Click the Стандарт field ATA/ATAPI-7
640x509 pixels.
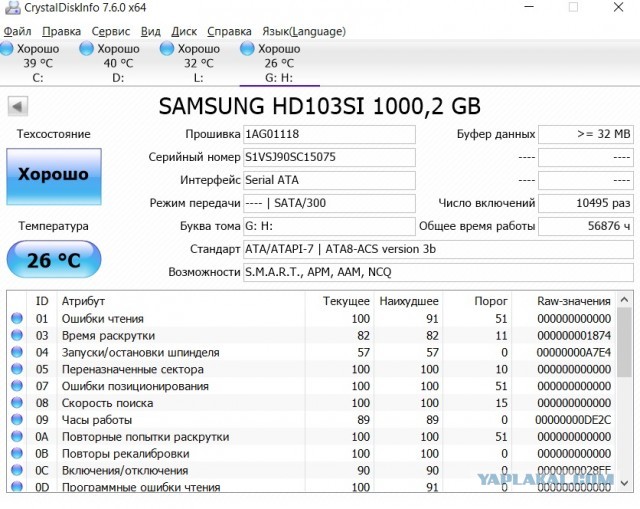[x=438, y=249]
